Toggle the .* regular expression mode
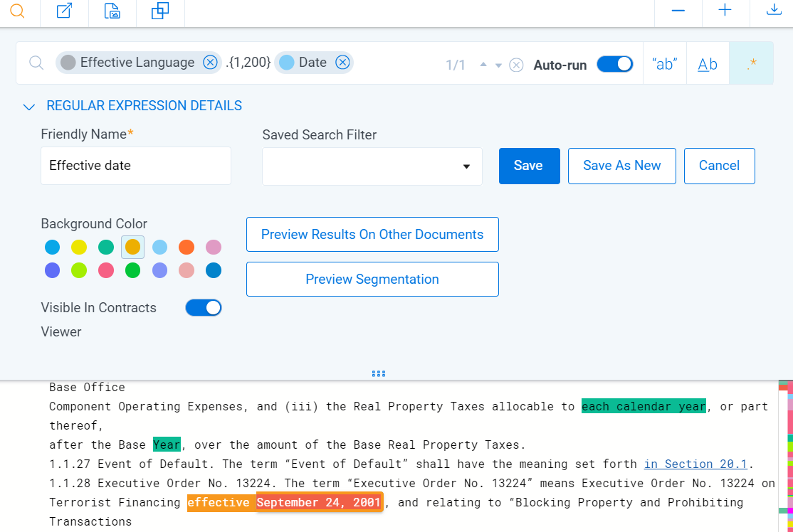The height and width of the screenshot is (532, 793). pyautogui.click(x=752, y=64)
